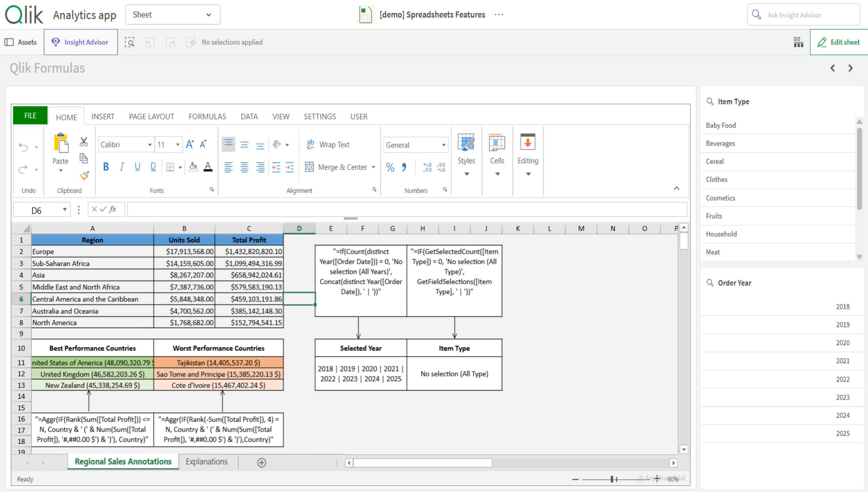The image size is (868, 492).
Task: Open the D6 Name Box dropdown
Action: 65,210
